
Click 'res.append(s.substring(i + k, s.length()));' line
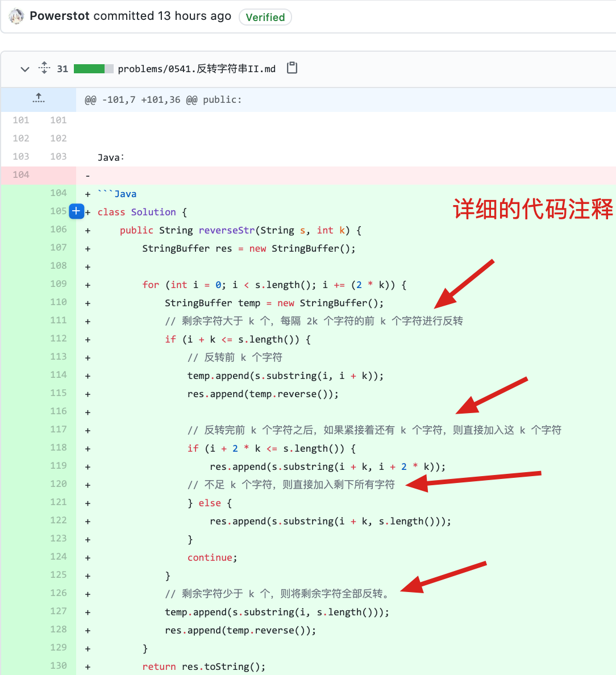pos(330,522)
